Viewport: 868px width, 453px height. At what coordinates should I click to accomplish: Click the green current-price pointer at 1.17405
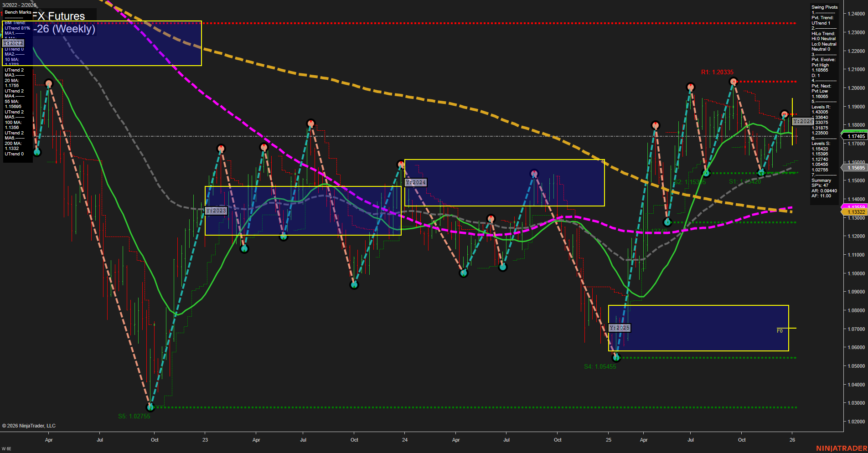[x=856, y=136]
